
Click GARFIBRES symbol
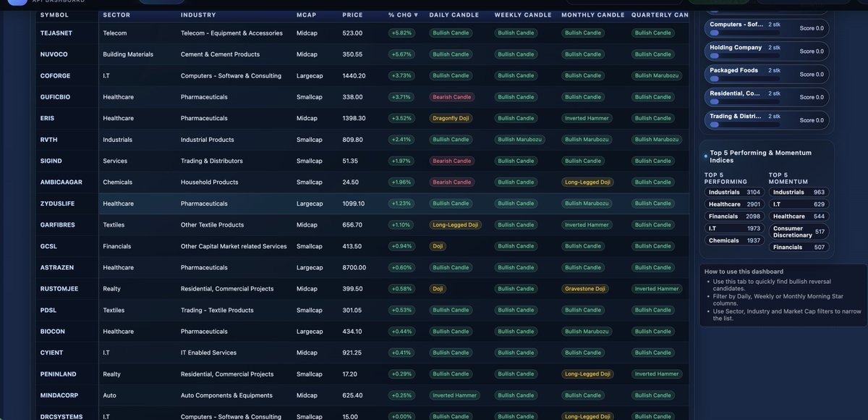58,224
